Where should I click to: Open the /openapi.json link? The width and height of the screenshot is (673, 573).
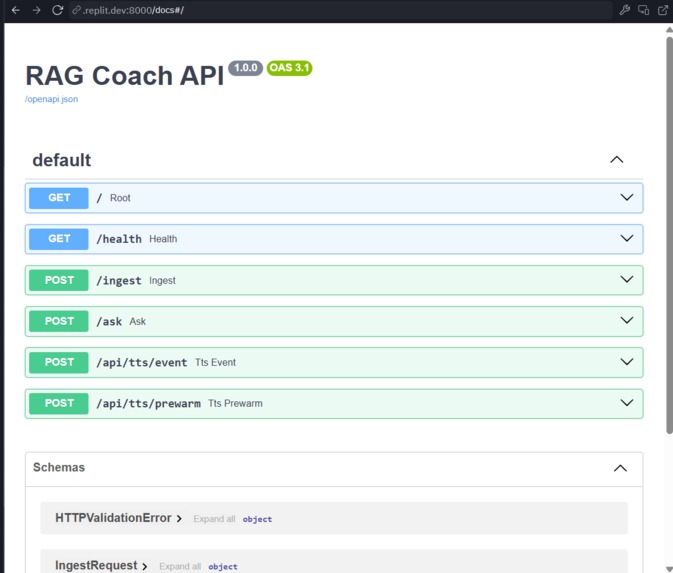[x=52, y=99]
